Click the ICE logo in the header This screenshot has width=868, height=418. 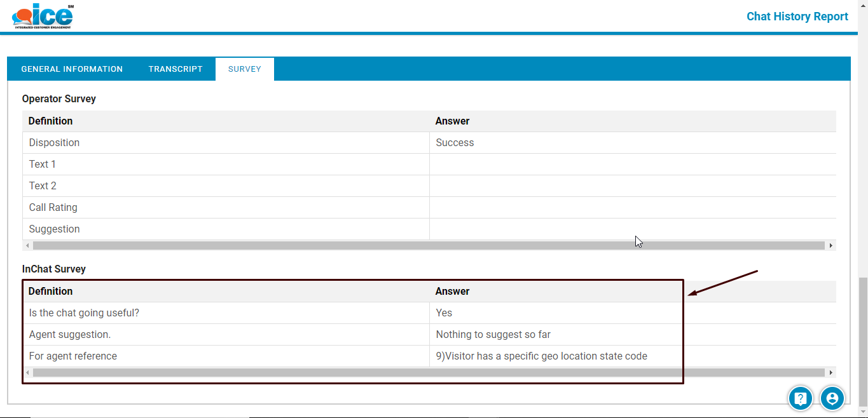coord(43,16)
